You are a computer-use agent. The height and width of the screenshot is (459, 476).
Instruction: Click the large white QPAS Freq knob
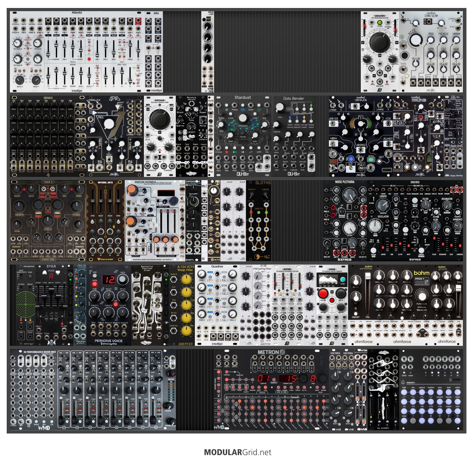pyautogui.click(x=109, y=124)
